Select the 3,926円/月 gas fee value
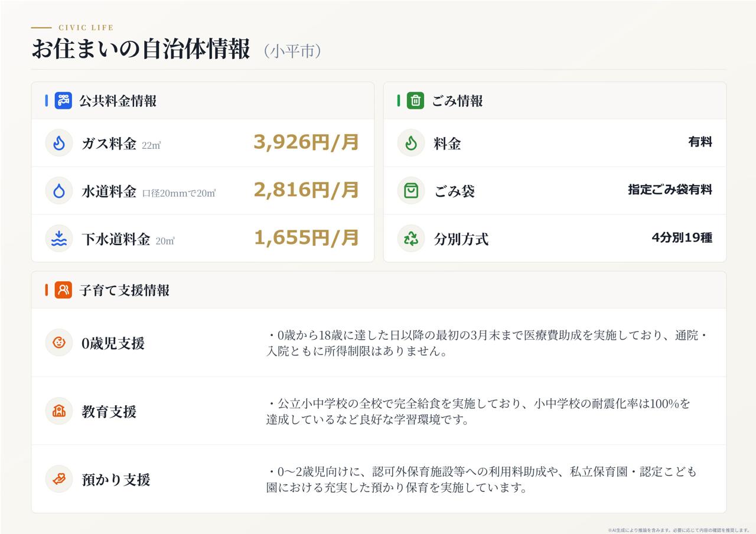Viewport: 756px width, 534px height. coord(307,142)
